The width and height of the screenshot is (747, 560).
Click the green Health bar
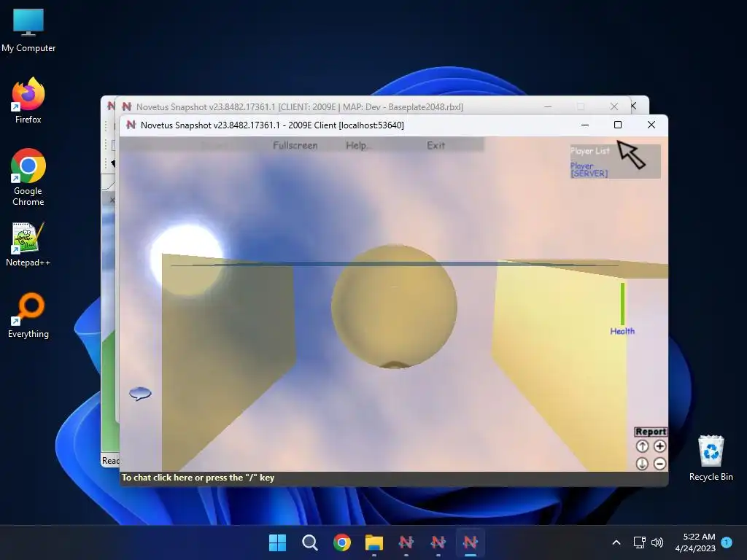click(x=622, y=303)
